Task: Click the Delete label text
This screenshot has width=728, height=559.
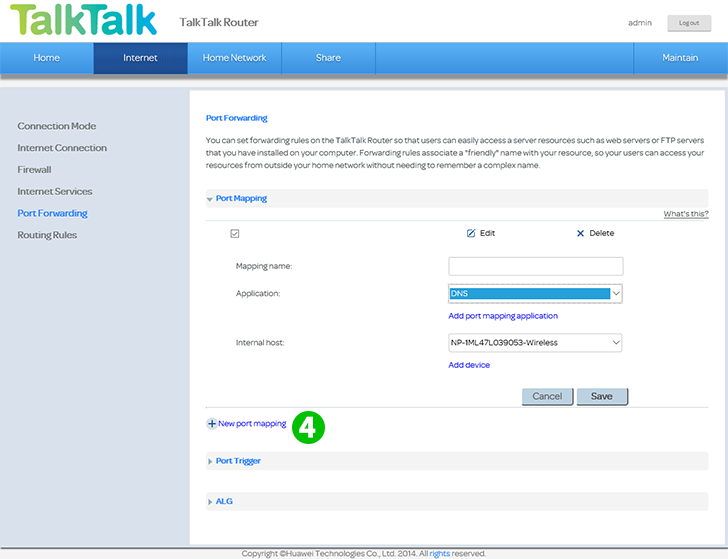Action: tap(602, 233)
